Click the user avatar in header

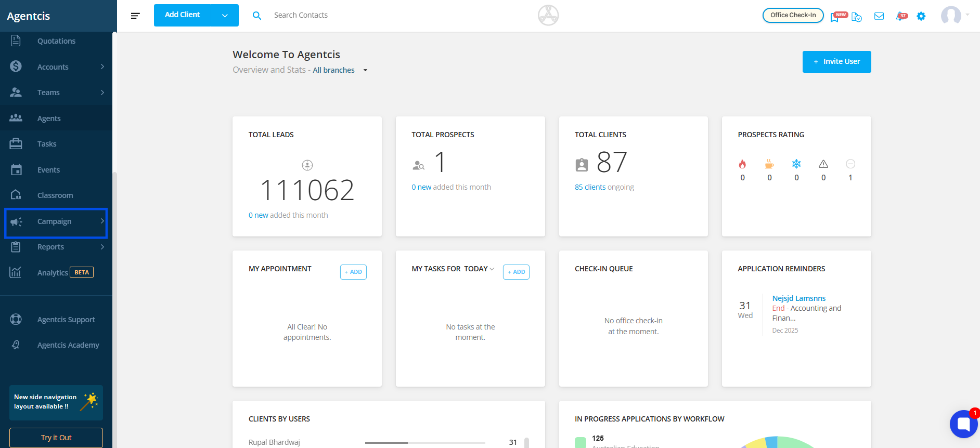tap(951, 16)
